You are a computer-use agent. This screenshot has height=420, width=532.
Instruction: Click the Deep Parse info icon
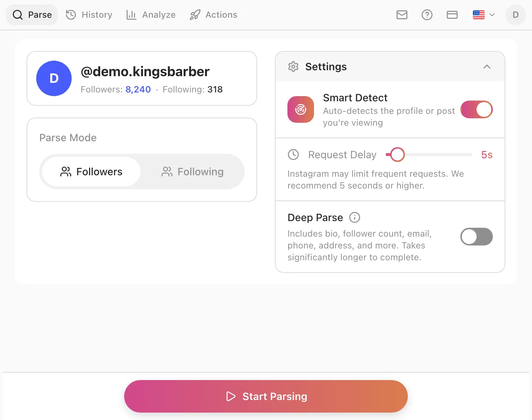[355, 217]
